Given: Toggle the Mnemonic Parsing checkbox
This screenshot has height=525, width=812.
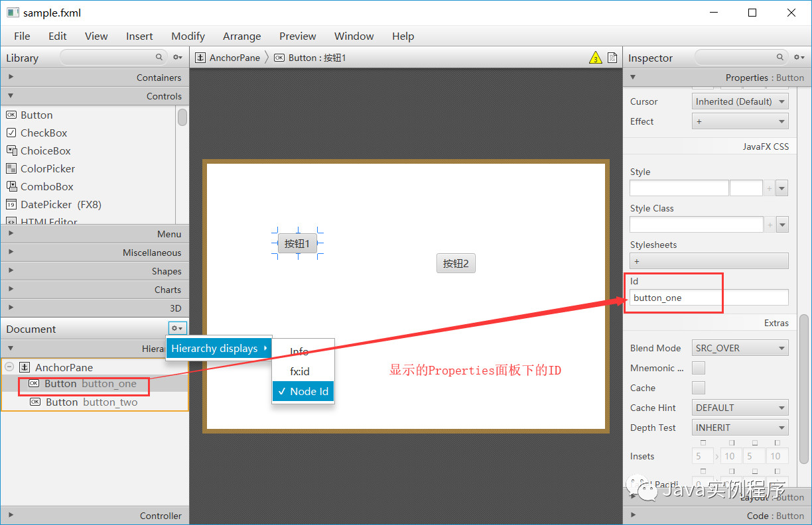Looking at the screenshot, I should [x=699, y=368].
